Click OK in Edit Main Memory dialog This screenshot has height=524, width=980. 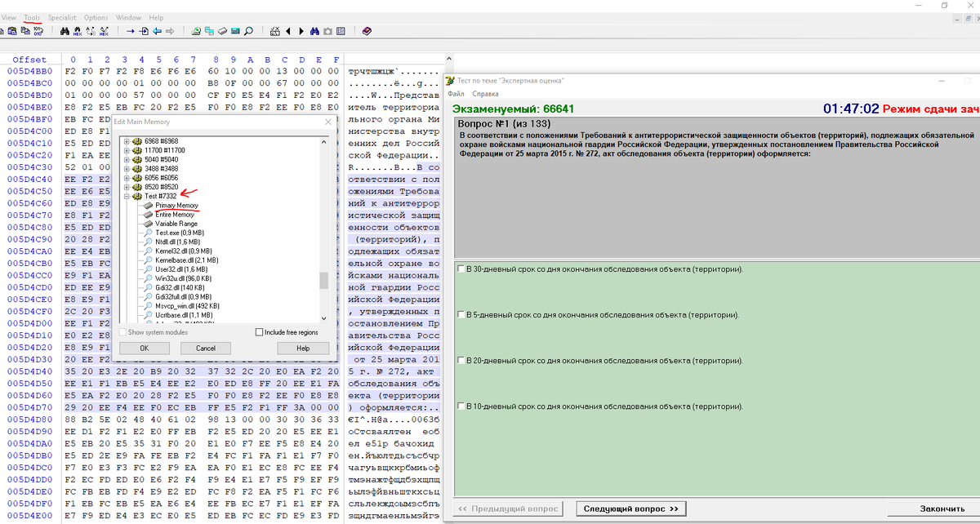(144, 348)
